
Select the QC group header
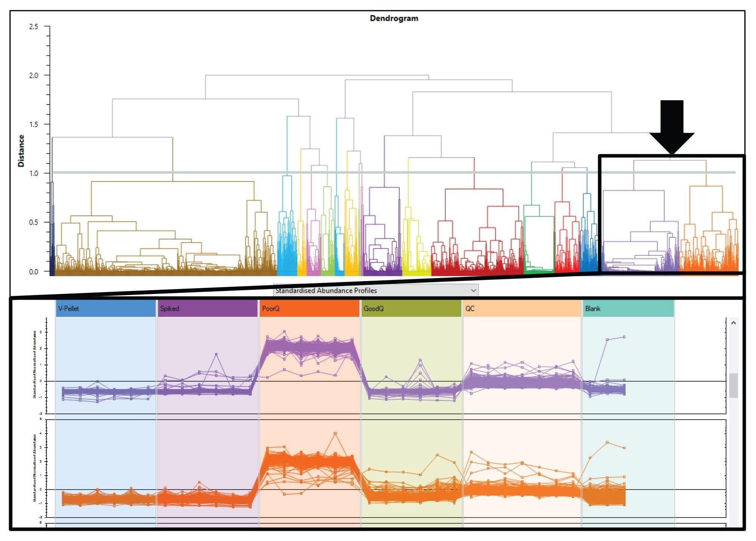pos(522,308)
